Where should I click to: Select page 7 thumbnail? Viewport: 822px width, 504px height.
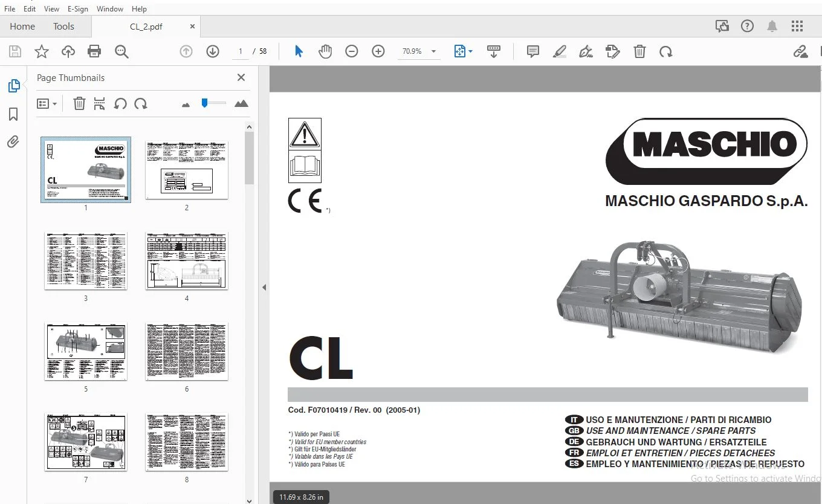pyautogui.click(x=86, y=442)
